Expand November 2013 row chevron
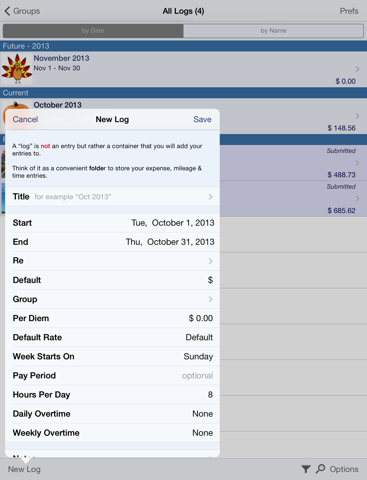 (357, 69)
